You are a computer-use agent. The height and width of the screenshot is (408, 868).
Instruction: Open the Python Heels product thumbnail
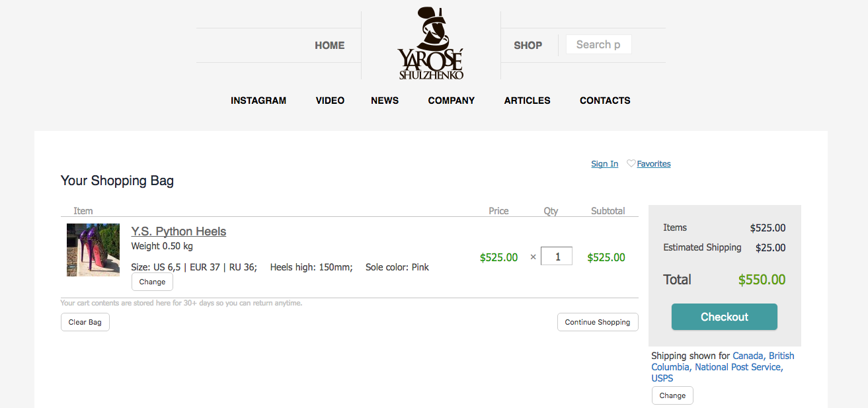(x=93, y=250)
